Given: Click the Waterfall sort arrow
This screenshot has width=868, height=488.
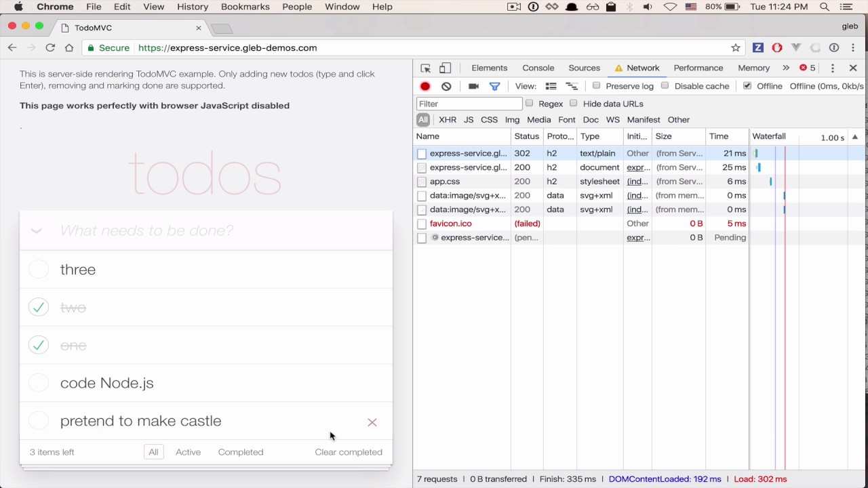Looking at the screenshot, I should tap(854, 137).
